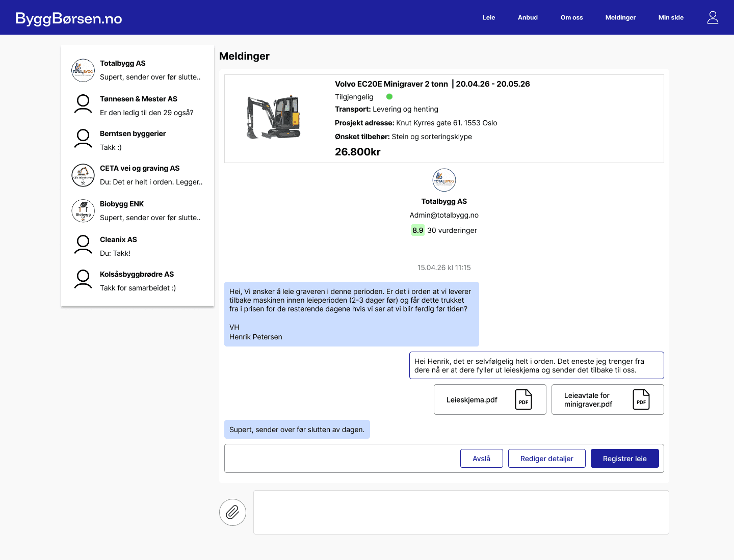734x560 pixels.
Task: Click the Admin@totalbygg.no email address
Action: coord(444,215)
